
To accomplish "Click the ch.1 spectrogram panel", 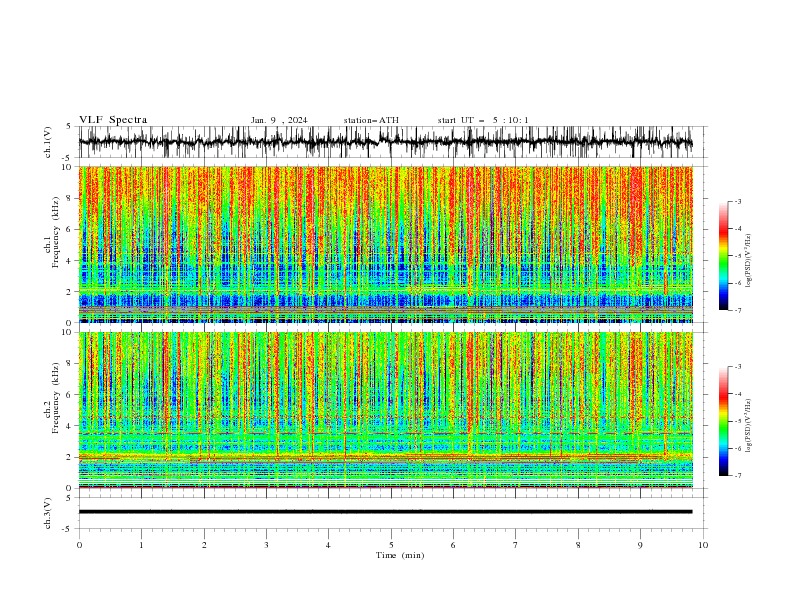I will point(386,244).
